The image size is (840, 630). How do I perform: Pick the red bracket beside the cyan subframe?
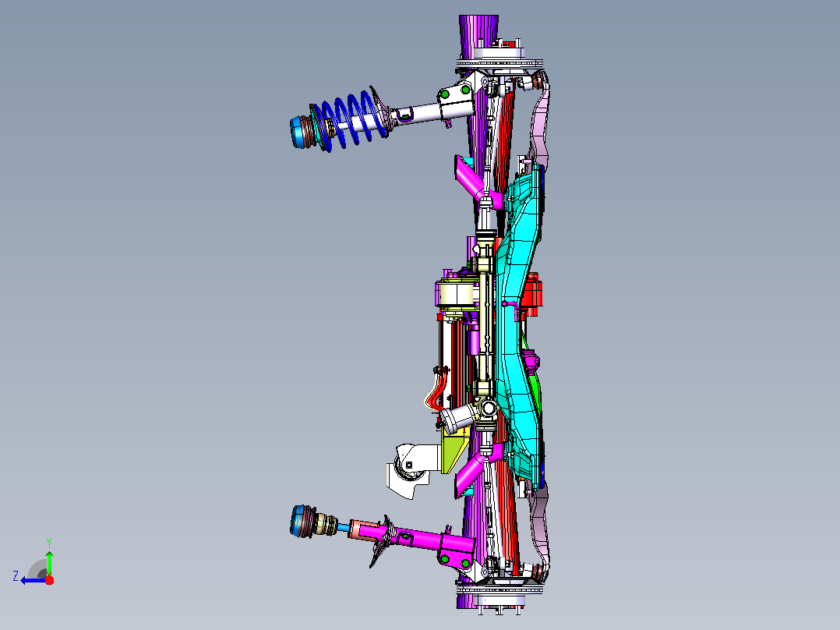pyautogui.click(x=531, y=296)
